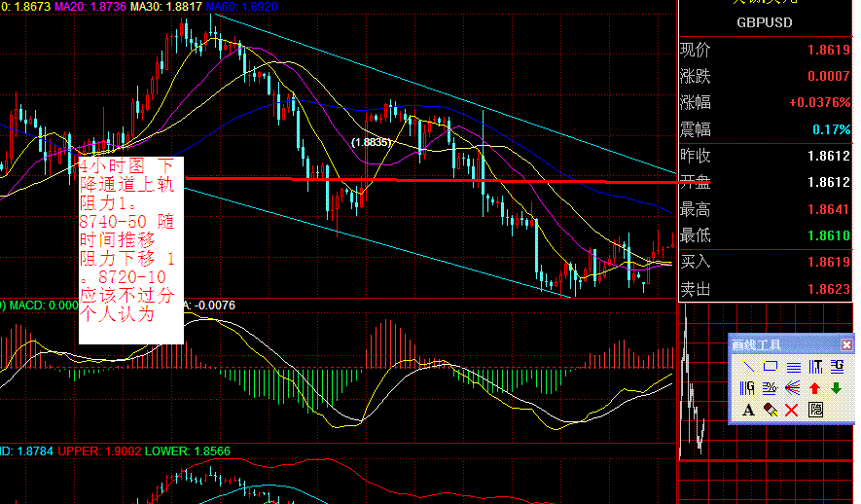Click the 昨收 value 1.8612

829,156
